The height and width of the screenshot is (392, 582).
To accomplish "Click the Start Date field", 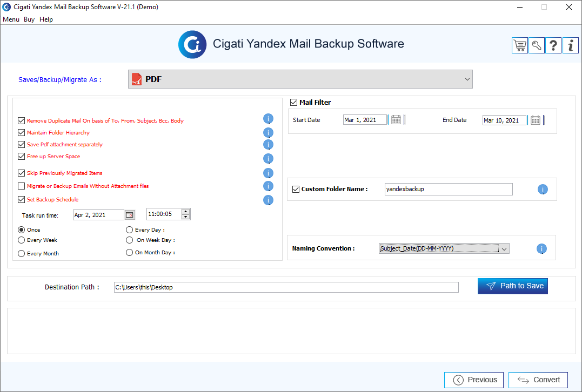I will point(365,120).
